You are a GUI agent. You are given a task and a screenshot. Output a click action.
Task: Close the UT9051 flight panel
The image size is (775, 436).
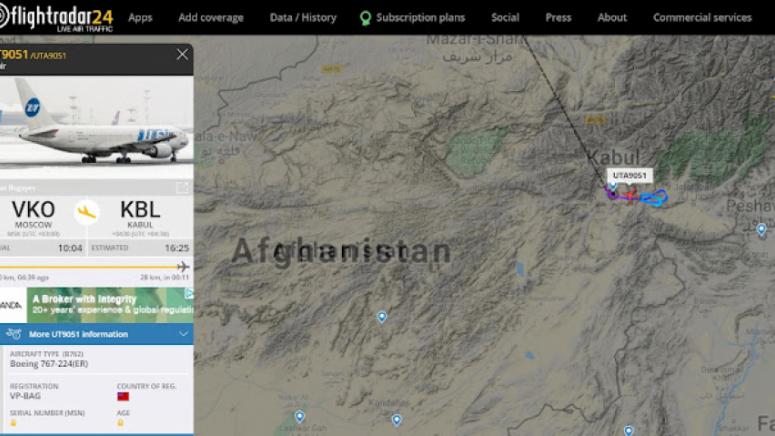(182, 54)
